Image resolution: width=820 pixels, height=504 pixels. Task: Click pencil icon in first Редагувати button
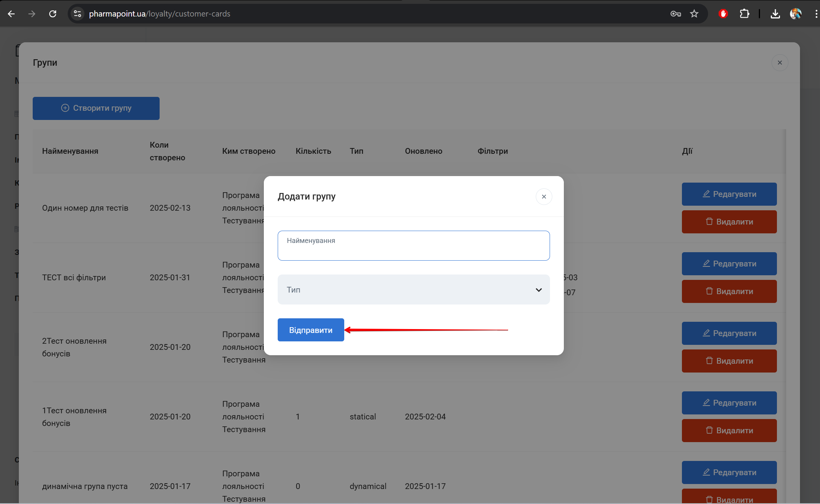pos(706,194)
